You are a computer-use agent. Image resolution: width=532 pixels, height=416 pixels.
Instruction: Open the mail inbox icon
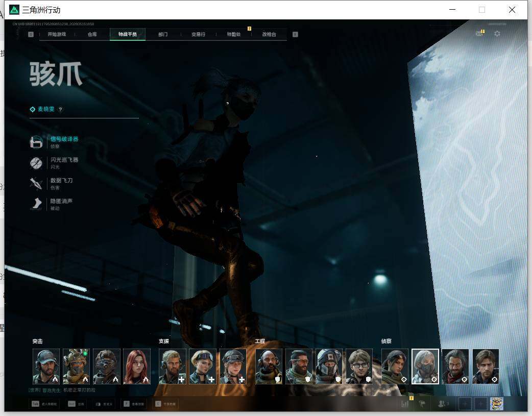(479, 34)
